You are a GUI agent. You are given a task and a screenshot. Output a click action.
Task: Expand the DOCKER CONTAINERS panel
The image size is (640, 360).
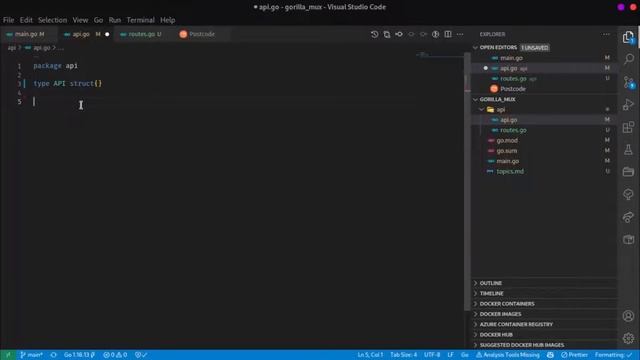pyautogui.click(x=544, y=303)
